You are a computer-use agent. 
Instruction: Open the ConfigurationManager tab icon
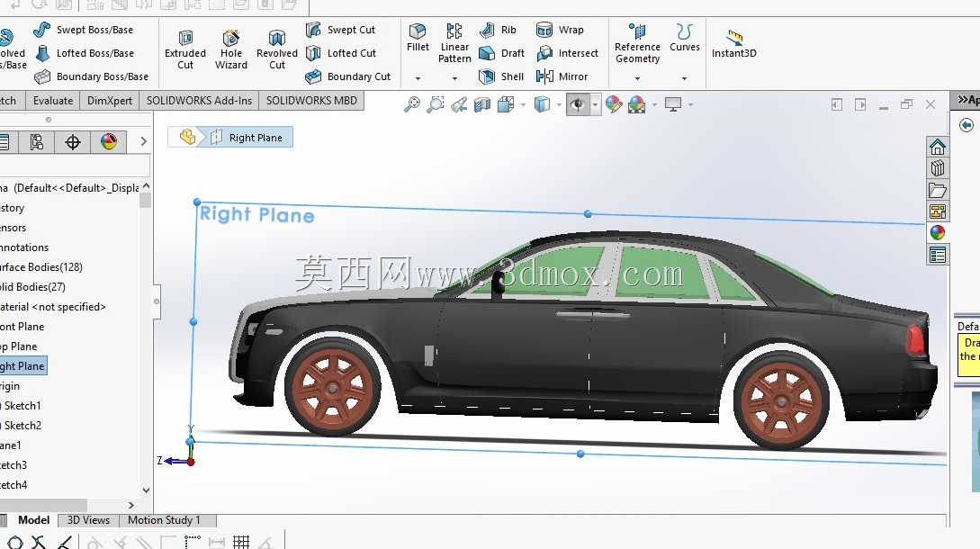point(36,142)
